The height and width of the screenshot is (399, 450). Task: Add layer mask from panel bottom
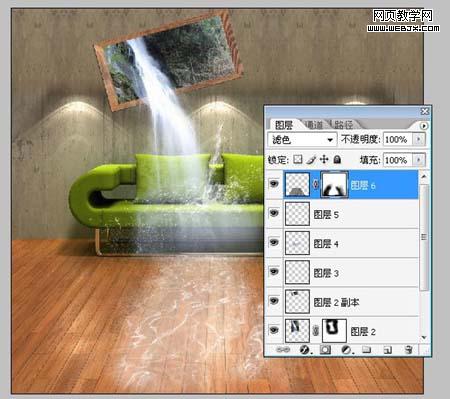tap(325, 350)
